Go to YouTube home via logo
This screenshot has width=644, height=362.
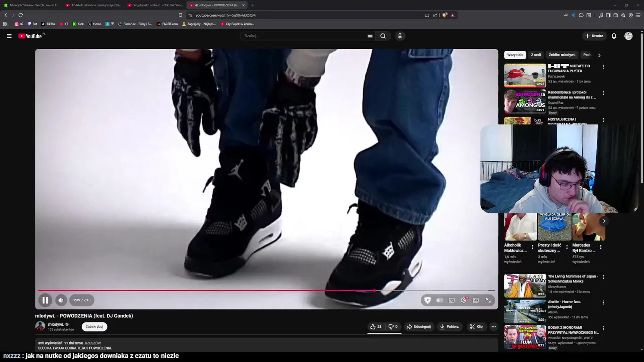point(30,36)
